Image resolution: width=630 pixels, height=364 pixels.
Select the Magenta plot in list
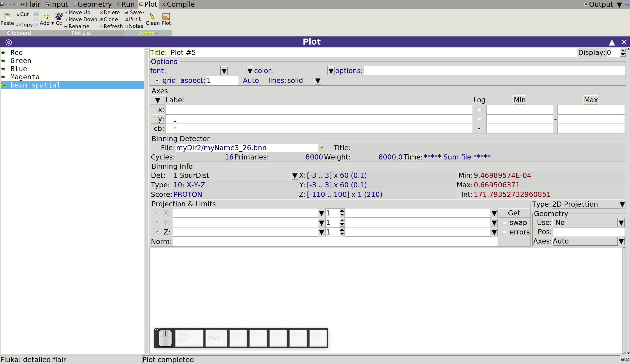(25, 77)
